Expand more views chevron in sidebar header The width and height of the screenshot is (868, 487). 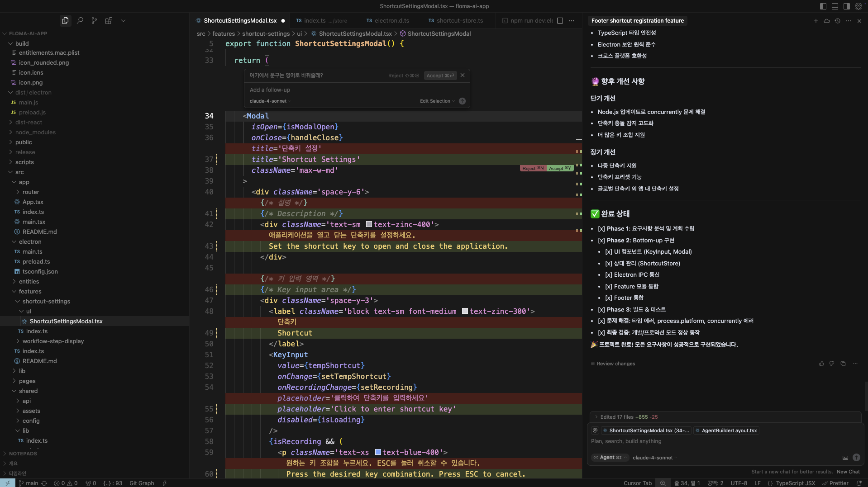click(x=123, y=20)
